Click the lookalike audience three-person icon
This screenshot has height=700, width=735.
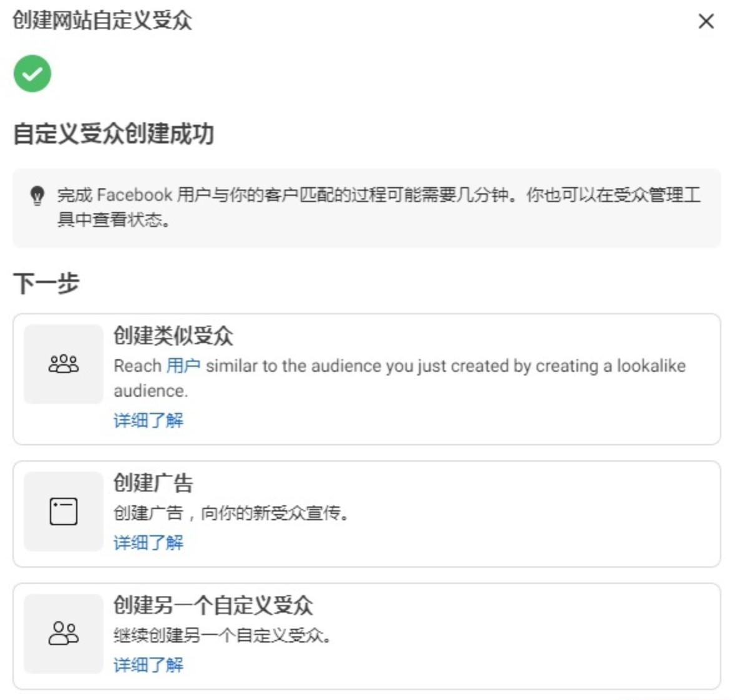coord(64,364)
